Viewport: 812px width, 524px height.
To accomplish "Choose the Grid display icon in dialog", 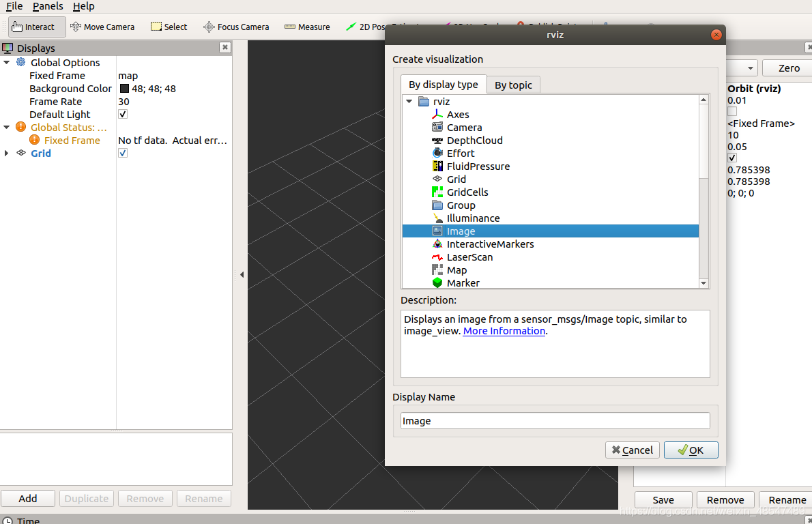I will [x=437, y=179].
